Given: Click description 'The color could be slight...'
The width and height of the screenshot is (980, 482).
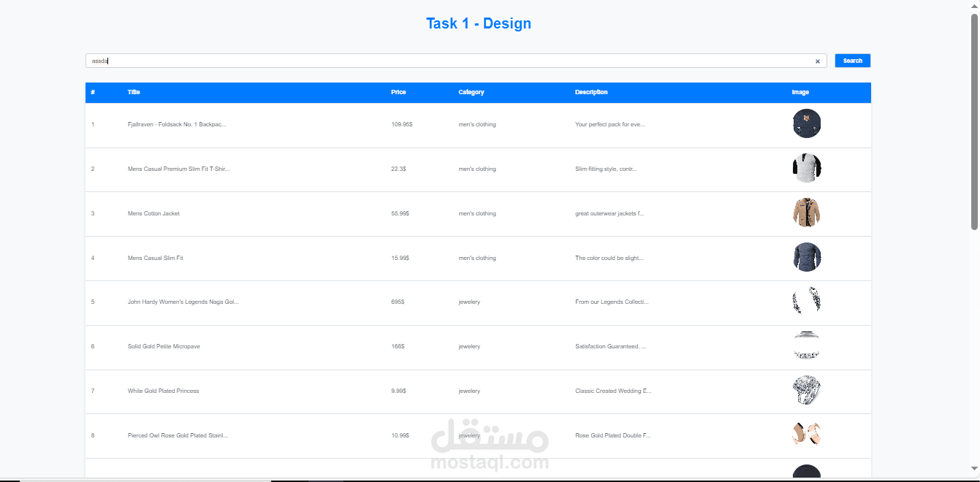Looking at the screenshot, I should click(609, 258).
